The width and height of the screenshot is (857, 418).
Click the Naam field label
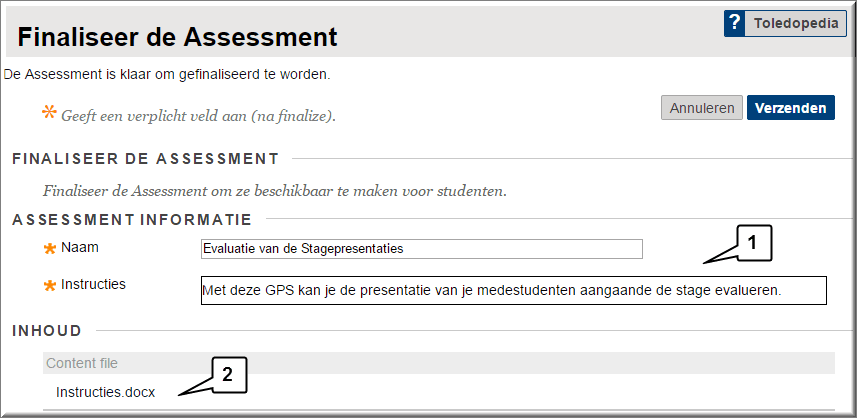(x=80, y=248)
